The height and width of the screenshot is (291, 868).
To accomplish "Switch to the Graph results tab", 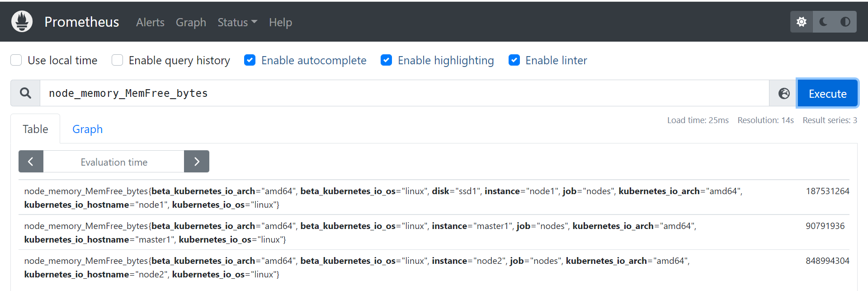I will (x=87, y=129).
